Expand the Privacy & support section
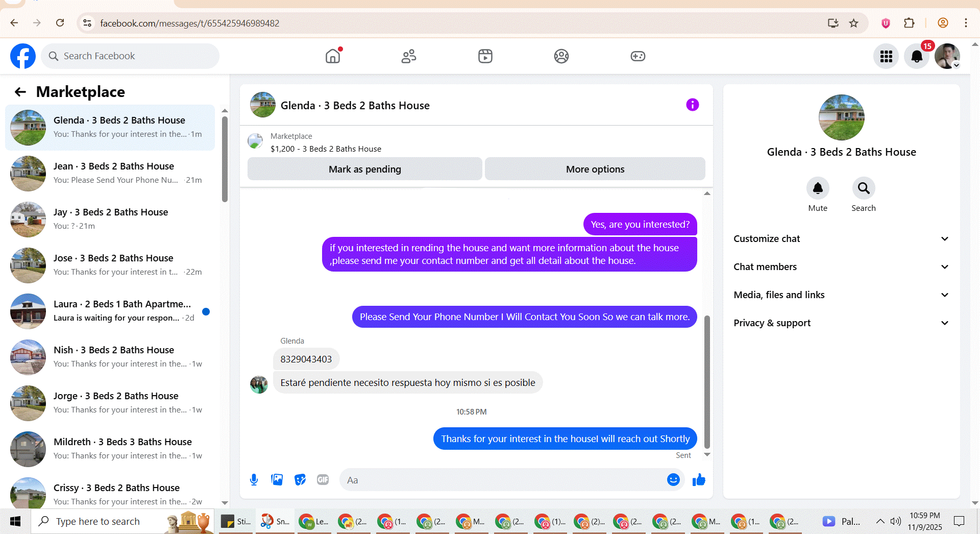The height and width of the screenshot is (534, 980). point(841,323)
